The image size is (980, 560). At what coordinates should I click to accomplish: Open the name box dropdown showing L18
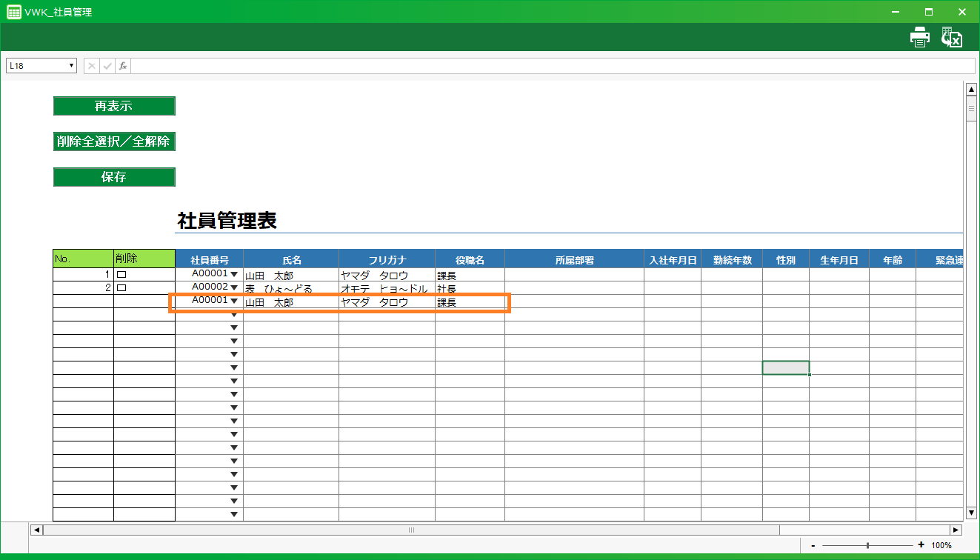point(72,66)
